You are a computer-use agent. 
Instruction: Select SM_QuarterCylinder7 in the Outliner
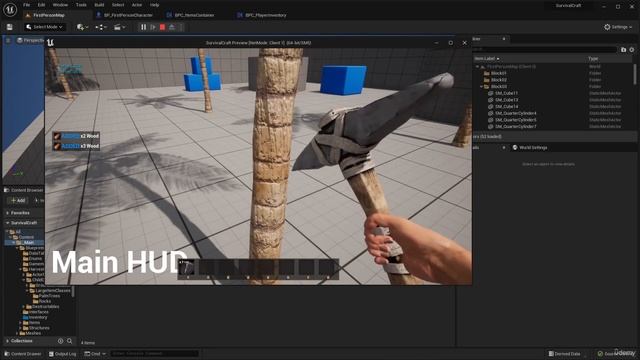(516, 126)
